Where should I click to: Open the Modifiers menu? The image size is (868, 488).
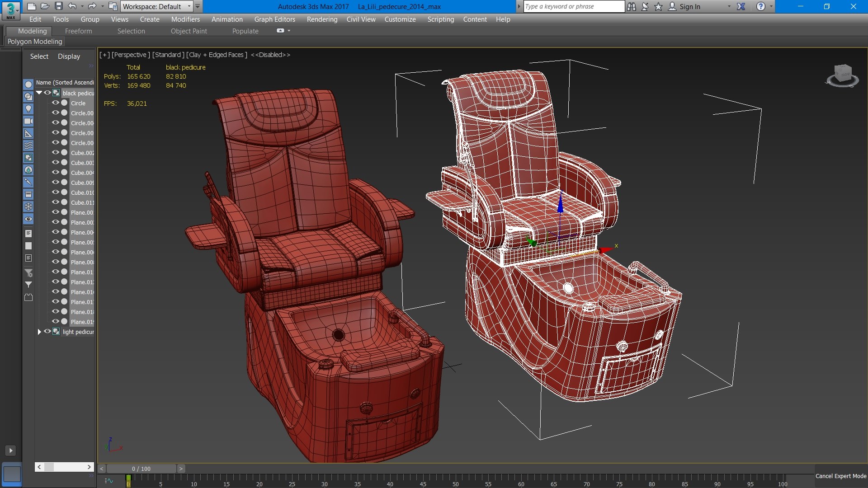click(x=185, y=19)
